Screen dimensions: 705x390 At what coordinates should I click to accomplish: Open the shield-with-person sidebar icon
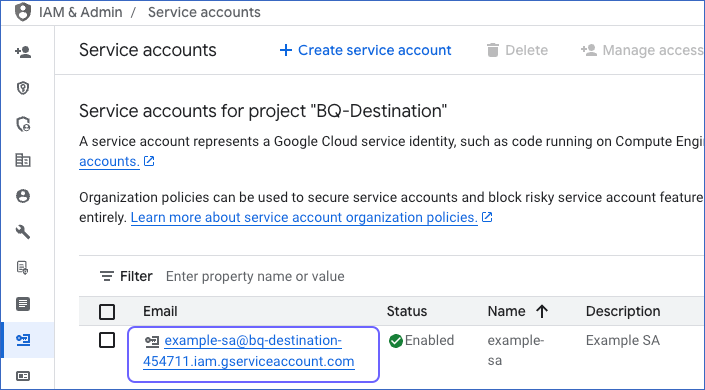coord(23,124)
